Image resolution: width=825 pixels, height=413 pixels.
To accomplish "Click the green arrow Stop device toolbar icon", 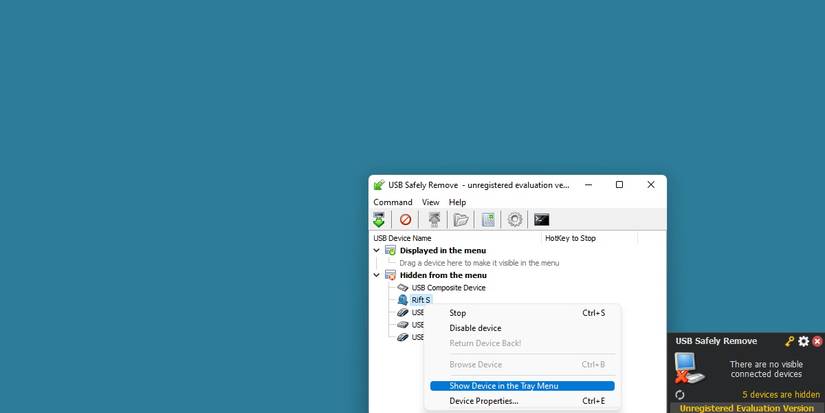I will (379, 219).
